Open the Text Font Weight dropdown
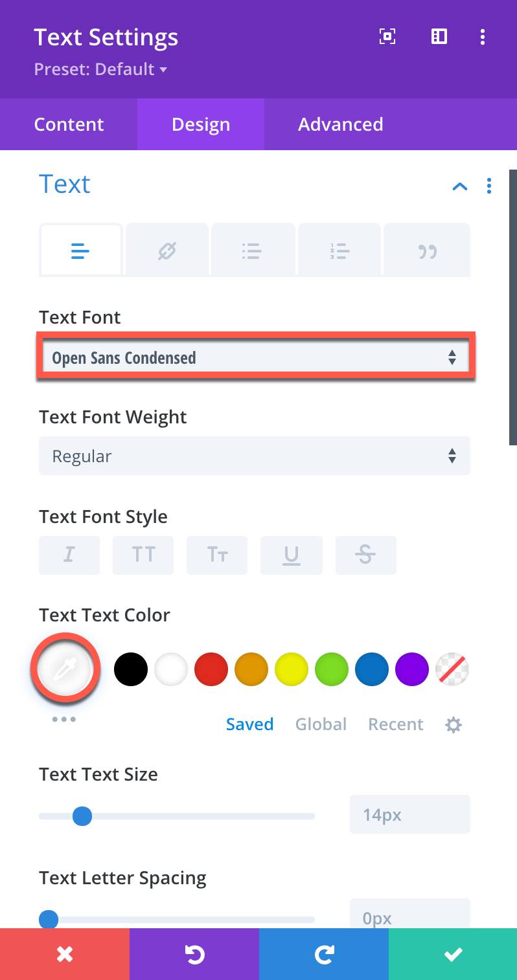Screen dimensions: 517x980 click(x=255, y=456)
